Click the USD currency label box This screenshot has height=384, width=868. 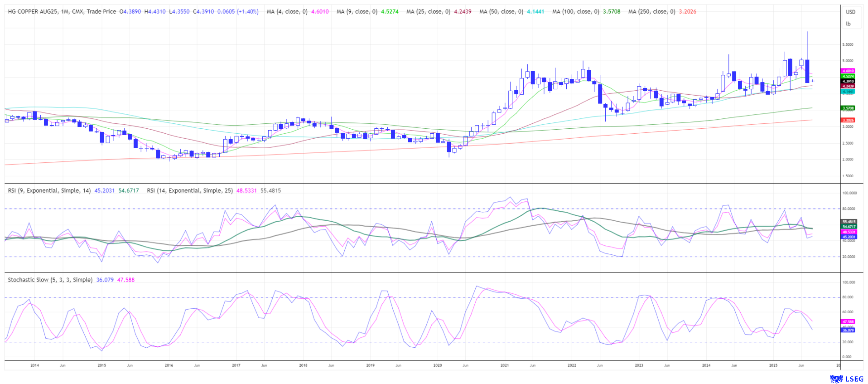pos(850,12)
